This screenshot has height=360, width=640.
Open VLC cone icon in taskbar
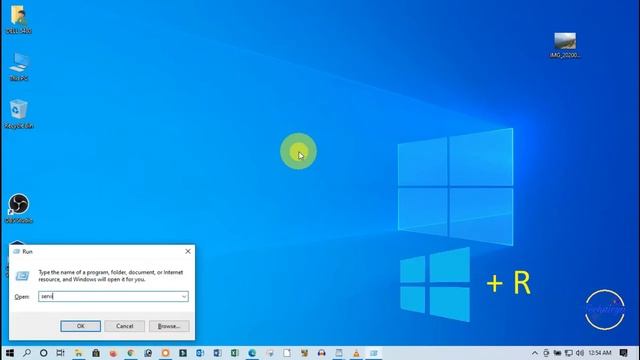(x=356, y=353)
